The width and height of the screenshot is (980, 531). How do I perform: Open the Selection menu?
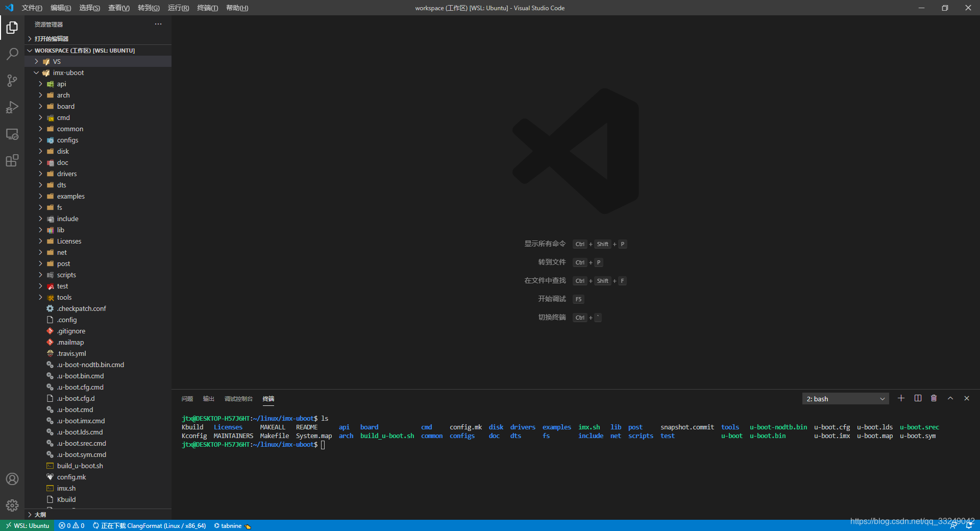[89, 8]
